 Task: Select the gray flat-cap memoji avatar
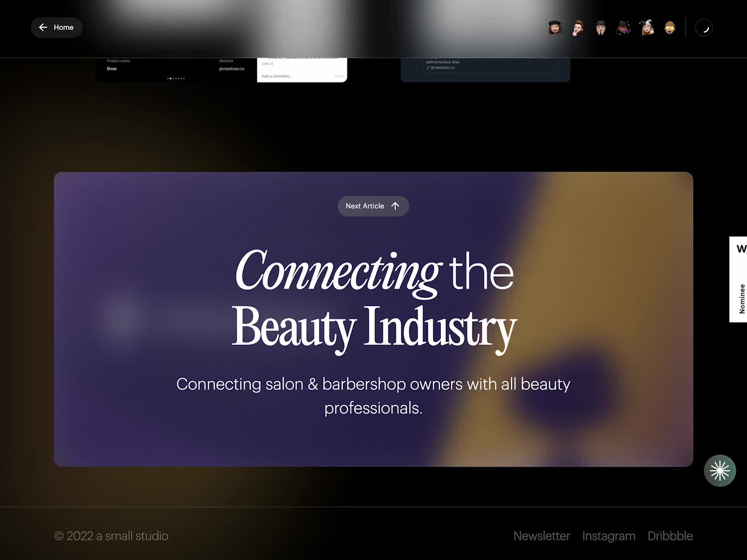pos(601,28)
